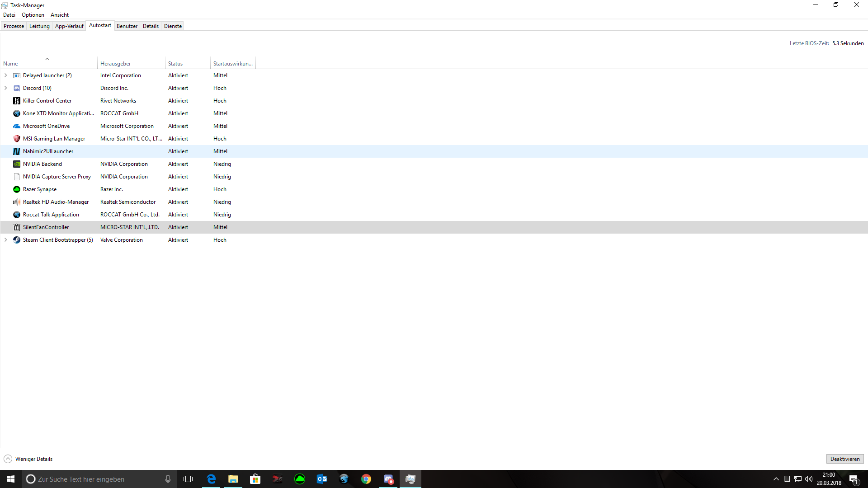Select the Realtek HD Audio-Manager icon
The width and height of the screenshot is (868, 488).
[17, 202]
